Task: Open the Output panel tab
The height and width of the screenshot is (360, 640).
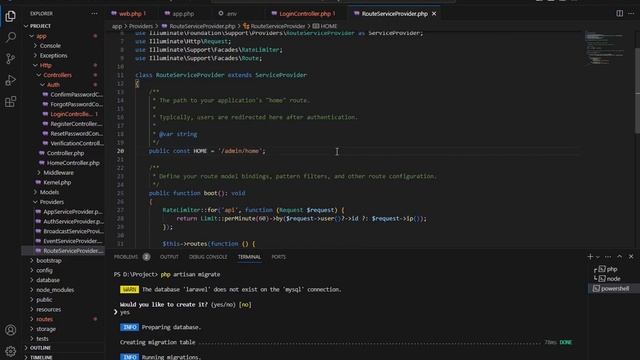Action: coord(169,257)
